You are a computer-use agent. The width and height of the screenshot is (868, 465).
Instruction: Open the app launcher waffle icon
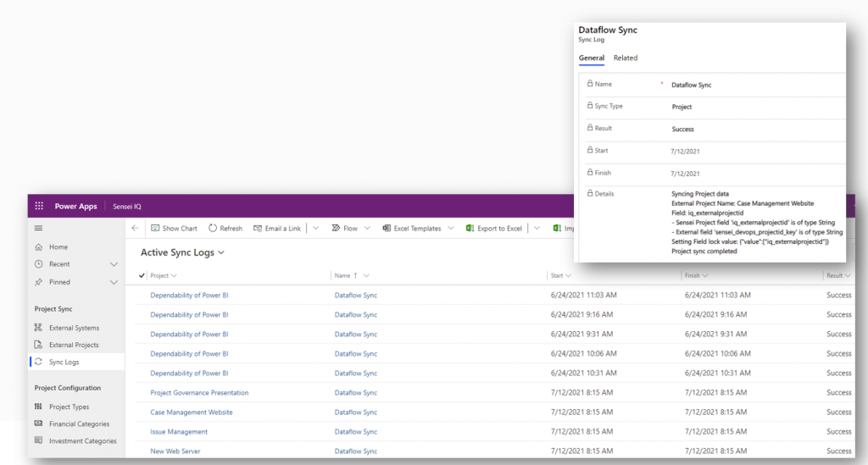coord(39,206)
